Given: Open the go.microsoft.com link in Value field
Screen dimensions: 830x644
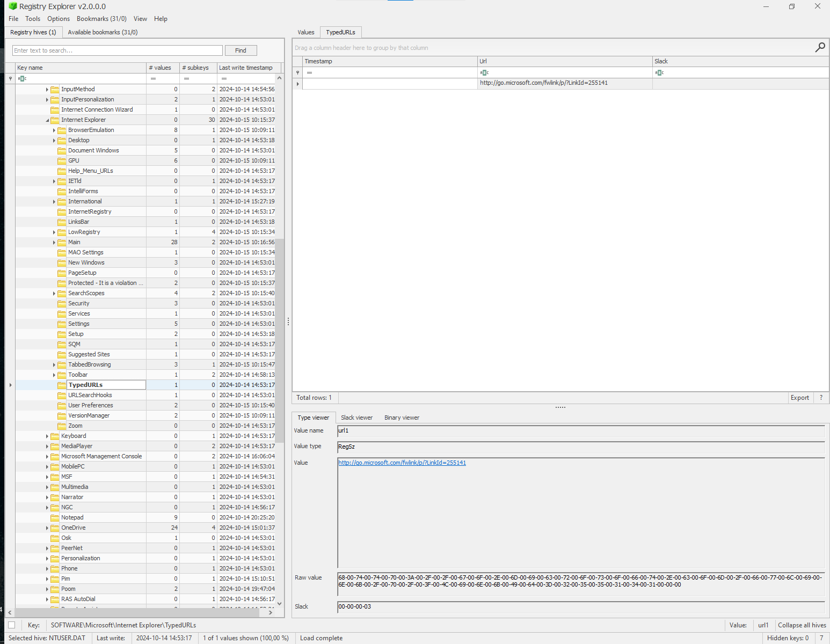Looking at the screenshot, I should 402,463.
